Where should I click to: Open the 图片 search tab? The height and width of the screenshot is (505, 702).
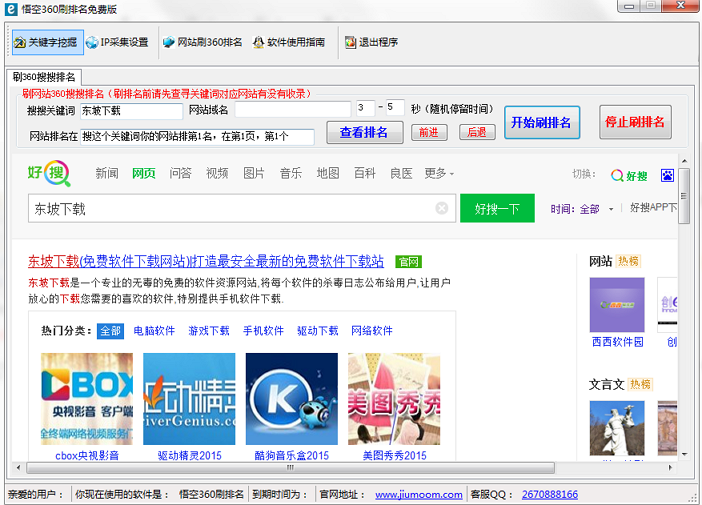click(x=254, y=173)
